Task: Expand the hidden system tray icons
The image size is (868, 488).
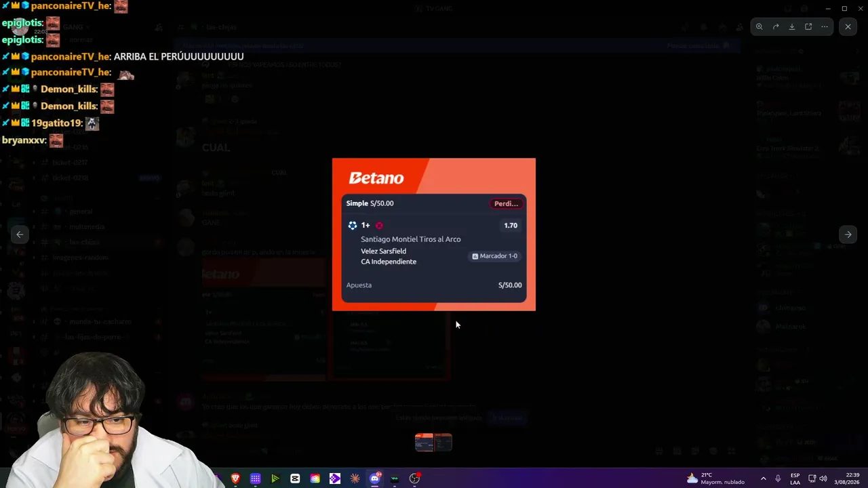Action: click(763, 479)
